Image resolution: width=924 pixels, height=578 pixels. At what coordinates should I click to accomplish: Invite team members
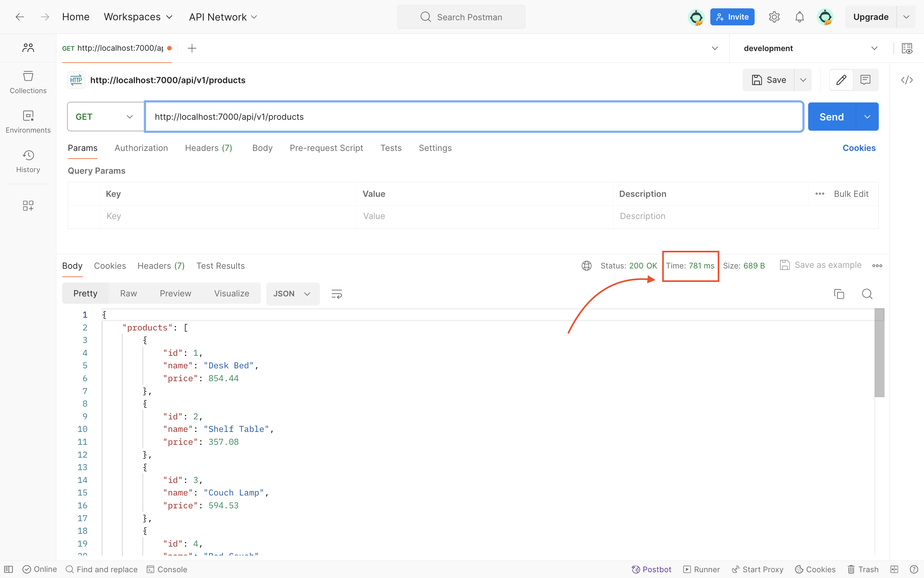732,17
